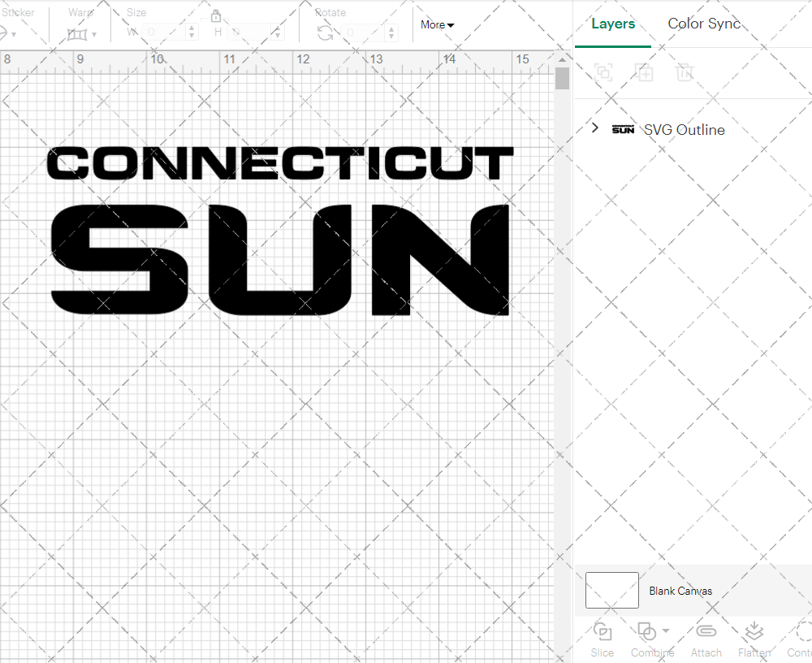
Task: Click the group layers icon
Action: pos(603,72)
